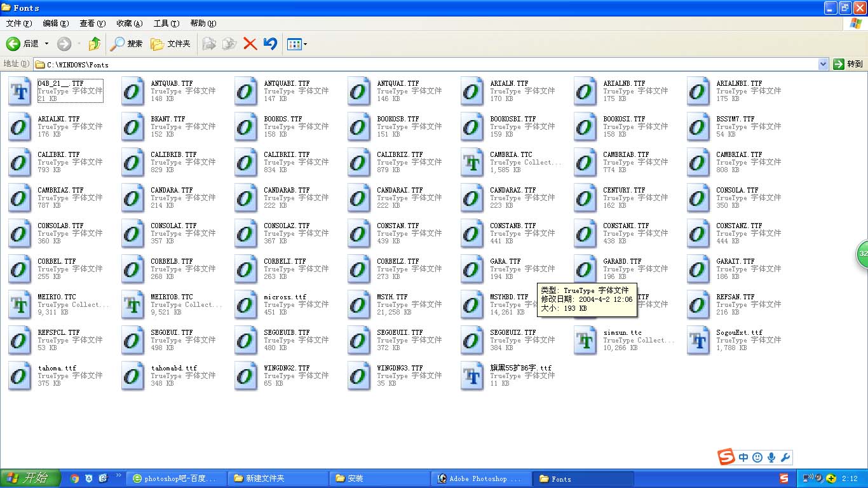The width and height of the screenshot is (868, 488).
Task: Open the 后退 history dropdown arrow
Action: (x=46, y=44)
